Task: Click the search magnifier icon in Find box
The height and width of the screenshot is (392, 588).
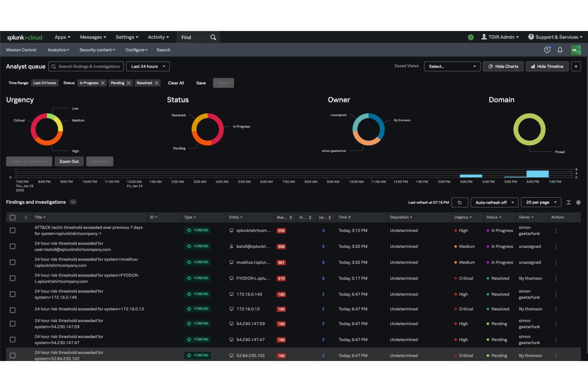Action: pyautogui.click(x=213, y=37)
